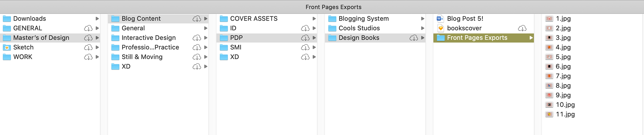Expand the Cools Studios folder arrow
The height and width of the screenshot is (135, 644).
click(423, 28)
